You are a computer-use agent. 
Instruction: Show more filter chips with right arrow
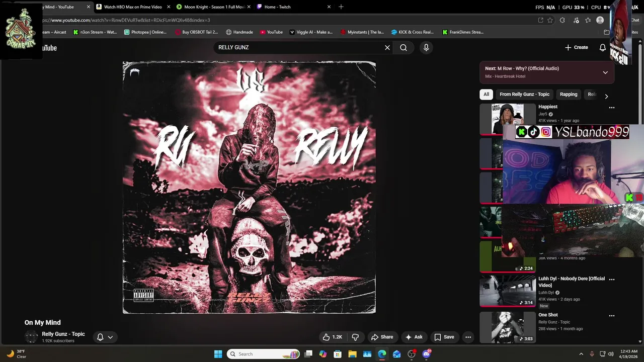coord(606,96)
